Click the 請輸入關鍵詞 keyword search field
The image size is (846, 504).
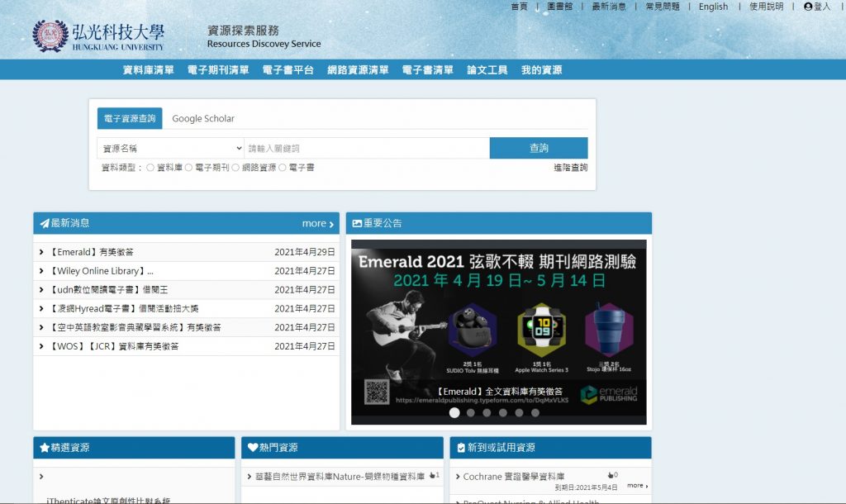click(x=367, y=149)
